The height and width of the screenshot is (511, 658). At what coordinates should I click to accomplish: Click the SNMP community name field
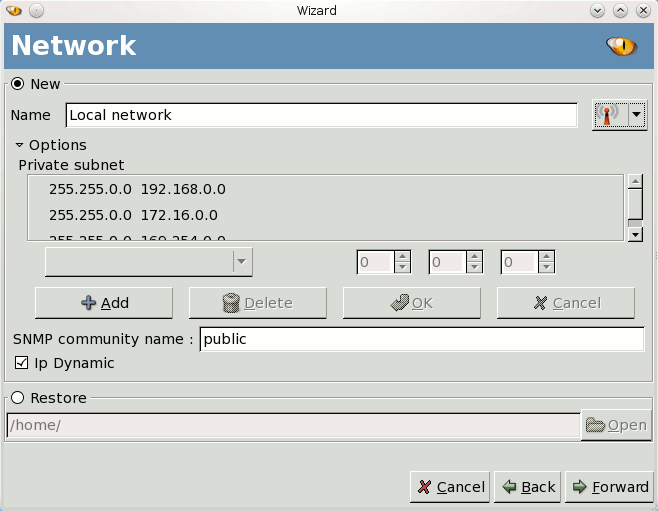pyautogui.click(x=422, y=339)
